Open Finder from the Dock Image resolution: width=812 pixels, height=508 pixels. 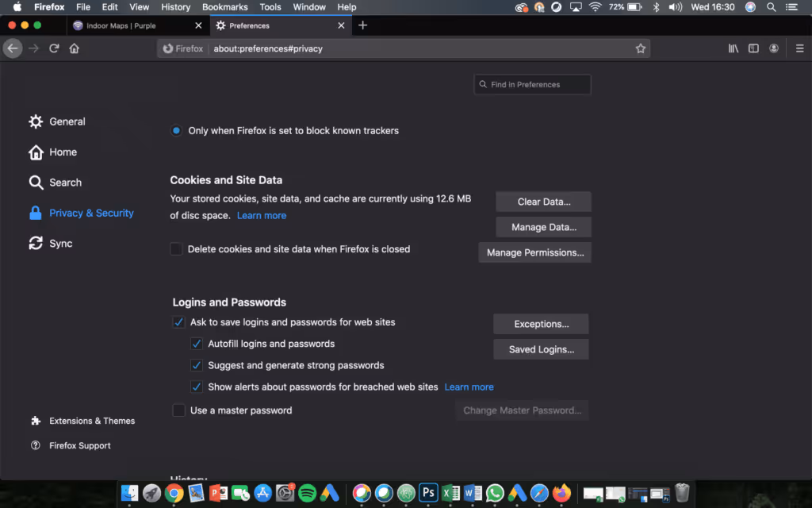click(x=129, y=493)
